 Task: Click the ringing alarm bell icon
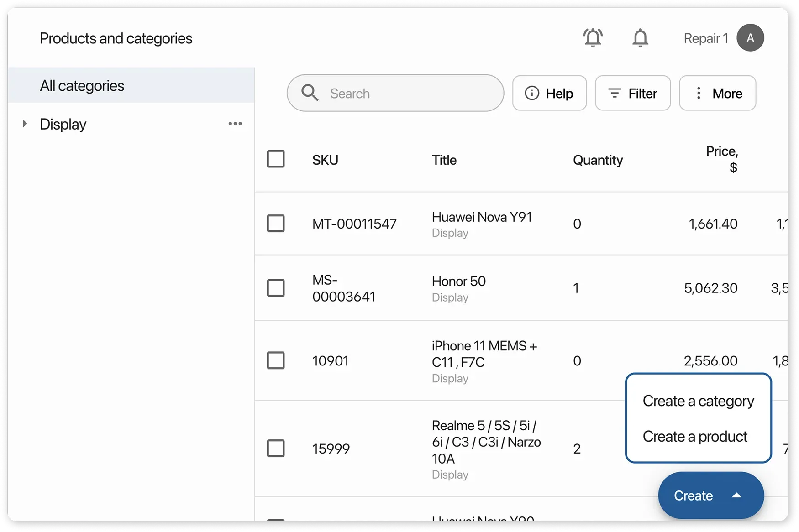coord(593,38)
